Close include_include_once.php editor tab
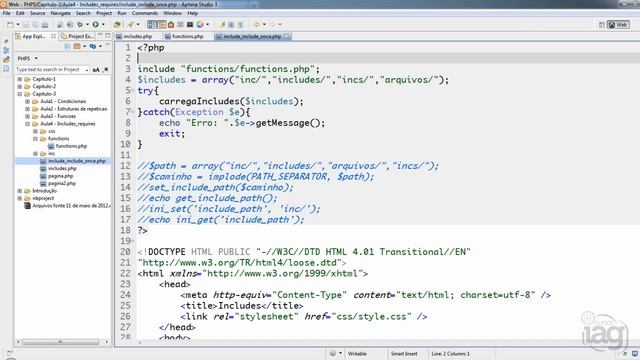640x360 pixels. click(287, 36)
